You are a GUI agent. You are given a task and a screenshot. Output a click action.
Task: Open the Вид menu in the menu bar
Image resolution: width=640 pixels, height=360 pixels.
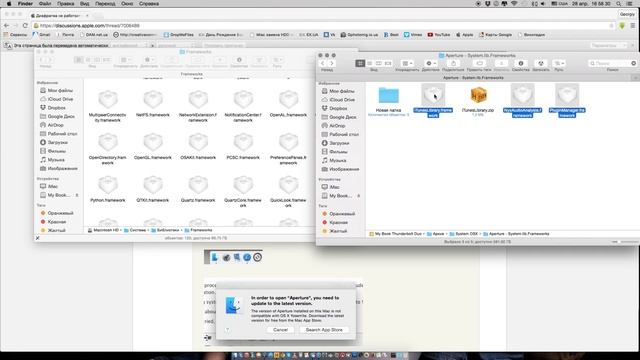coord(84,4)
